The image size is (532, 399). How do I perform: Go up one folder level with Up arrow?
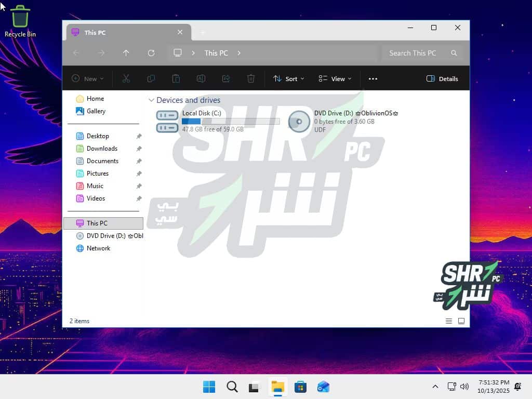pos(126,53)
